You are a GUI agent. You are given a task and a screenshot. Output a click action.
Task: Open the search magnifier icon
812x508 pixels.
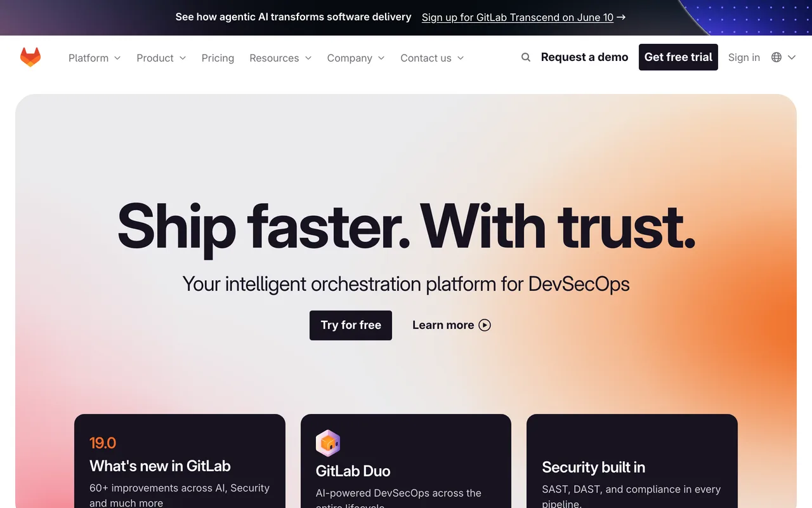pos(526,57)
